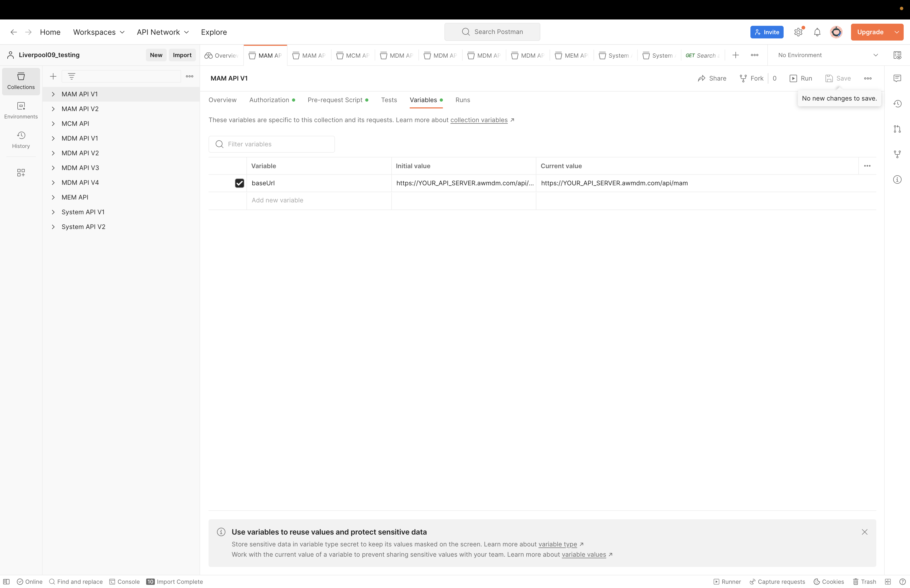Open the Console from the status bar

tap(124, 581)
